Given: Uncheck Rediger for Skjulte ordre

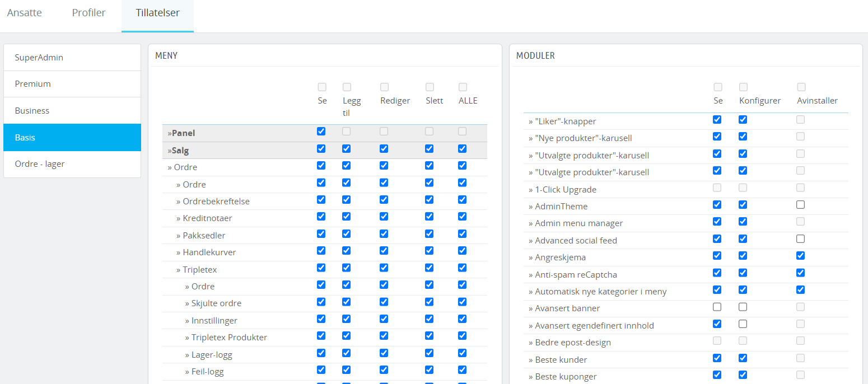Looking at the screenshot, I should 384,302.
